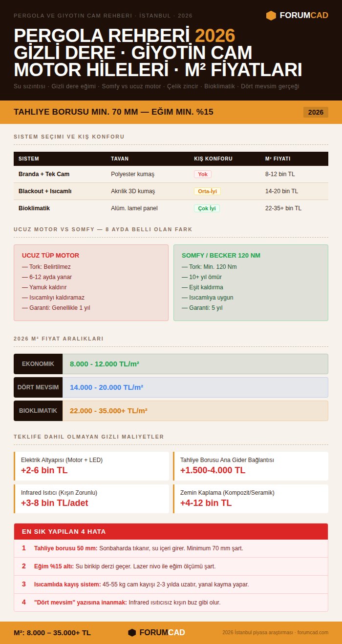This screenshot has height=644, width=342.
Task: Click the 'Yok' comfort badge
Action: pyautogui.click(x=203, y=174)
